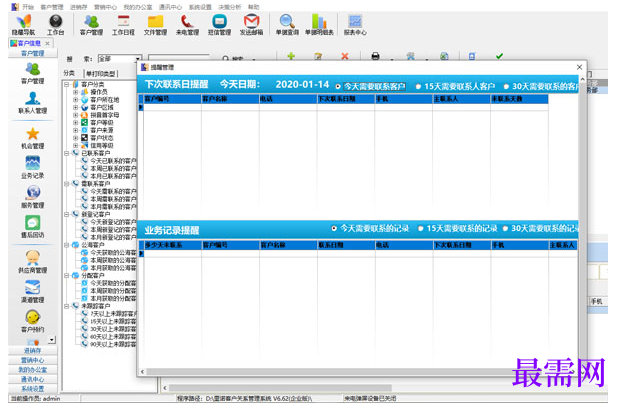Image resolution: width=624 pixels, height=404 pixels.
Task: Collapse the 客户分类 tree node
Action: pos(67,84)
